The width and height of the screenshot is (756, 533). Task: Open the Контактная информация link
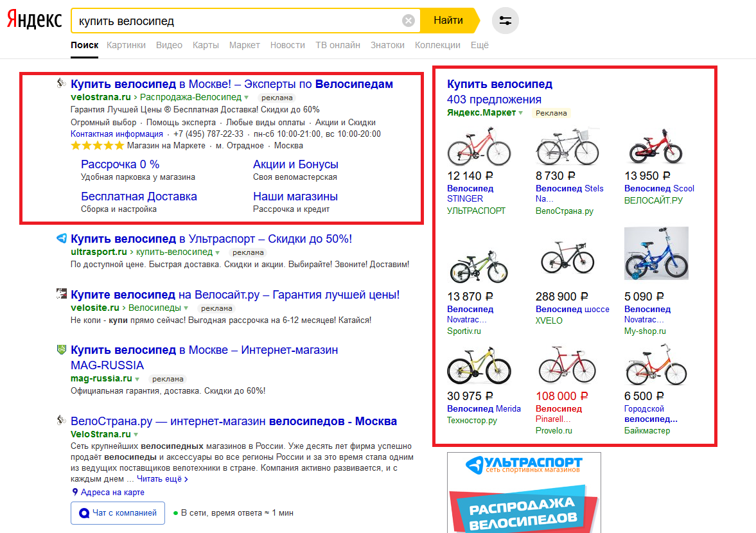point(117,134)
